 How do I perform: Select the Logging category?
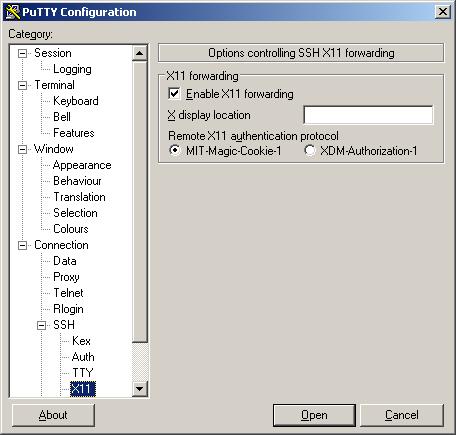72,69
